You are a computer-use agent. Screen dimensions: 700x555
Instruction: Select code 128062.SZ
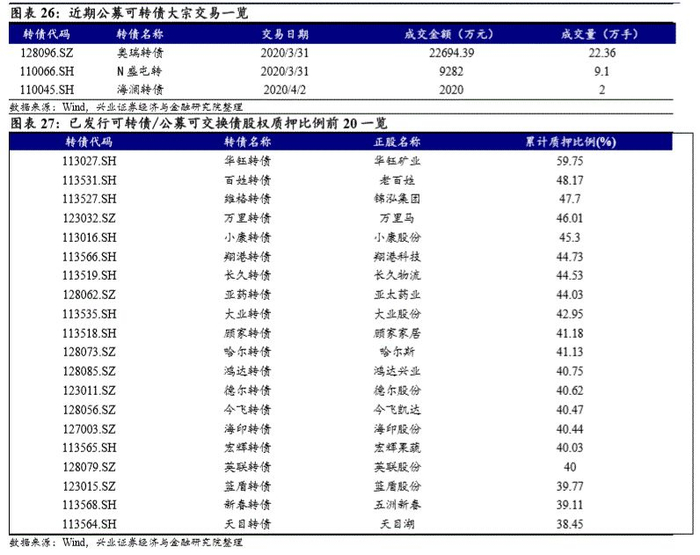[x=89, y=295]
